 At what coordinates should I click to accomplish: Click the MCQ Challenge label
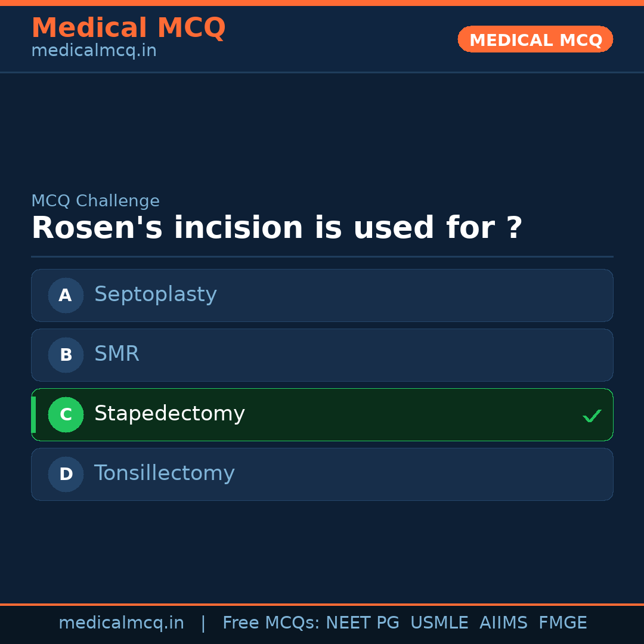[95, 202]
